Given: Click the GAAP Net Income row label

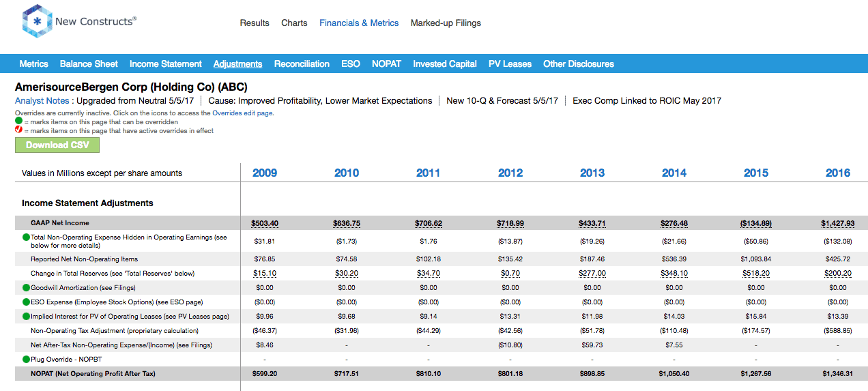Looking at the screenshot, I should click(60, 223).
